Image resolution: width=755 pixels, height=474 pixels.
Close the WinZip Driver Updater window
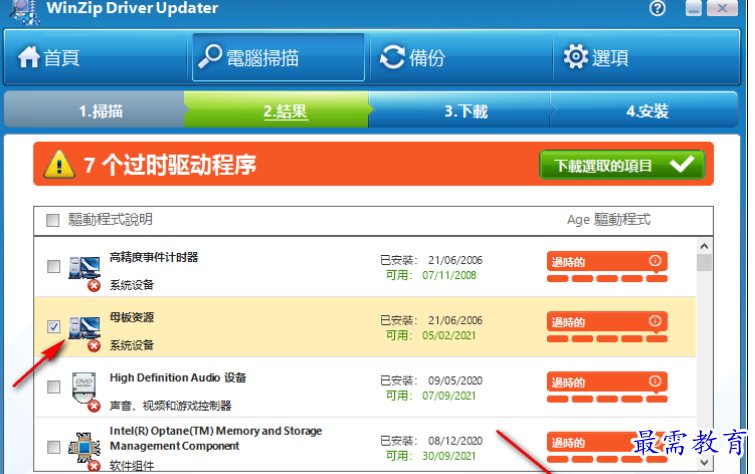(722, 8)
